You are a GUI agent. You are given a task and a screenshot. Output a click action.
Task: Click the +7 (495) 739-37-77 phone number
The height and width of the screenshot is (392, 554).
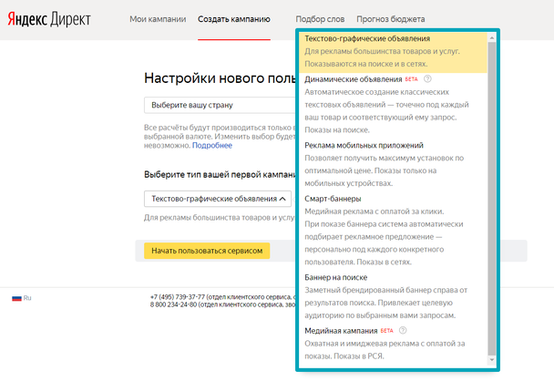[x=178, y=297]
